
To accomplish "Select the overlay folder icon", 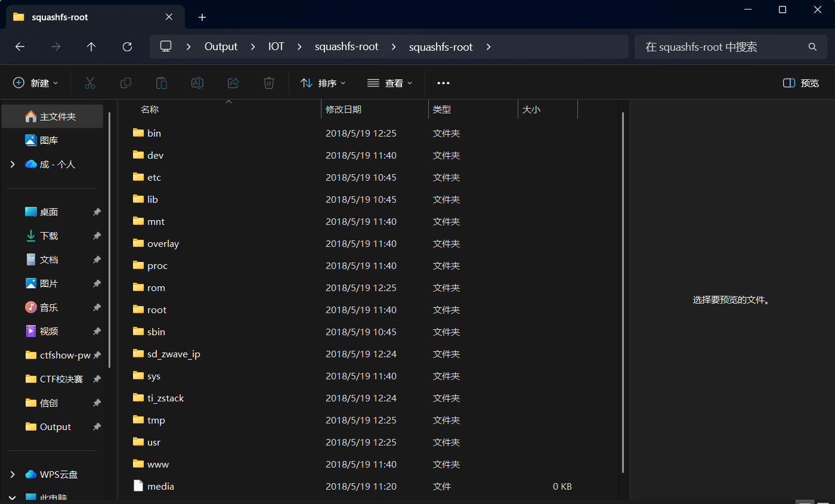I will [138, 243].
